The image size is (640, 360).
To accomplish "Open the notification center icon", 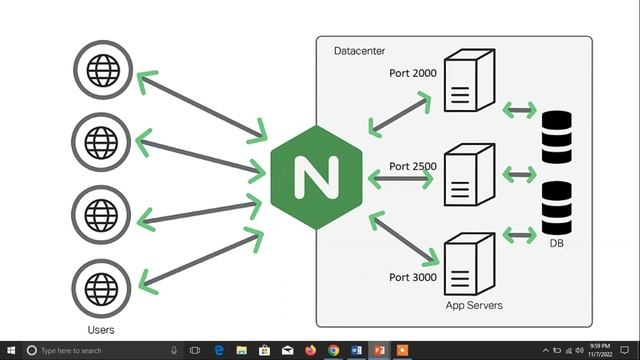I will [x=624, y=350].
